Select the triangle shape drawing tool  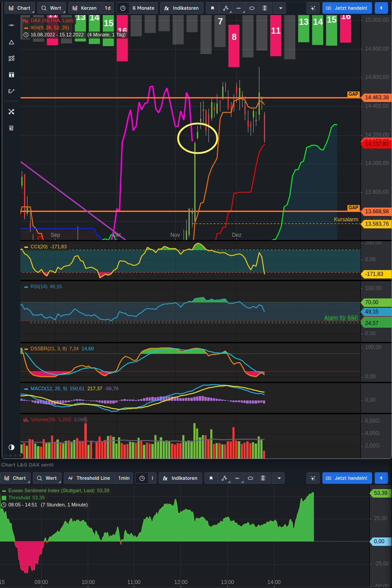coord(12,42)
